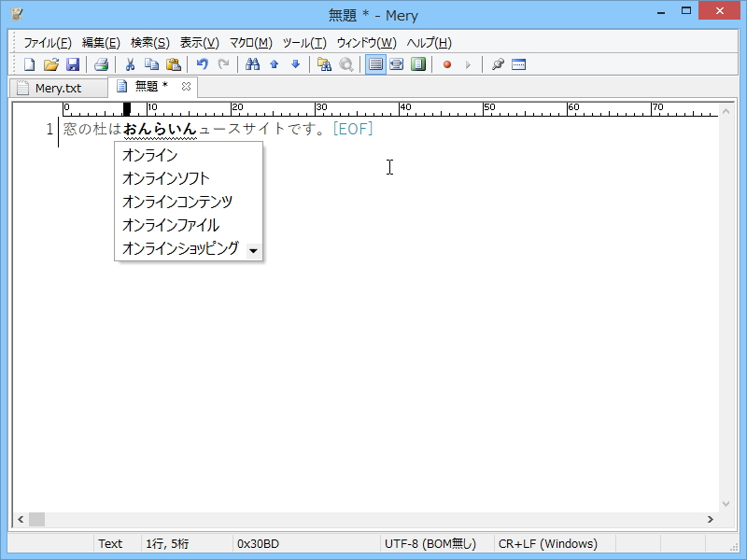Toggle wrap at window width
747x560 pixels.
coord(417,64)
